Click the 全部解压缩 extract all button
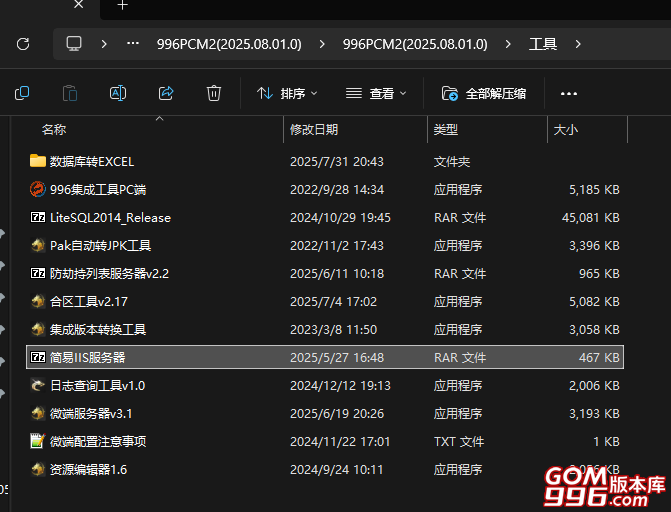This screenshot has height=512, width=671. click(x=484, y=93)
